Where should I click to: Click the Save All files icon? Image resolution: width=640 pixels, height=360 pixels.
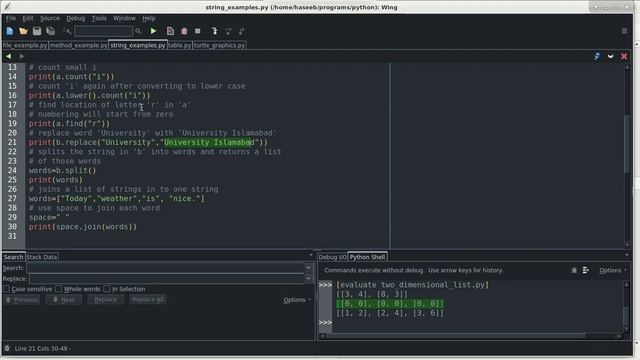click(51, 31)
